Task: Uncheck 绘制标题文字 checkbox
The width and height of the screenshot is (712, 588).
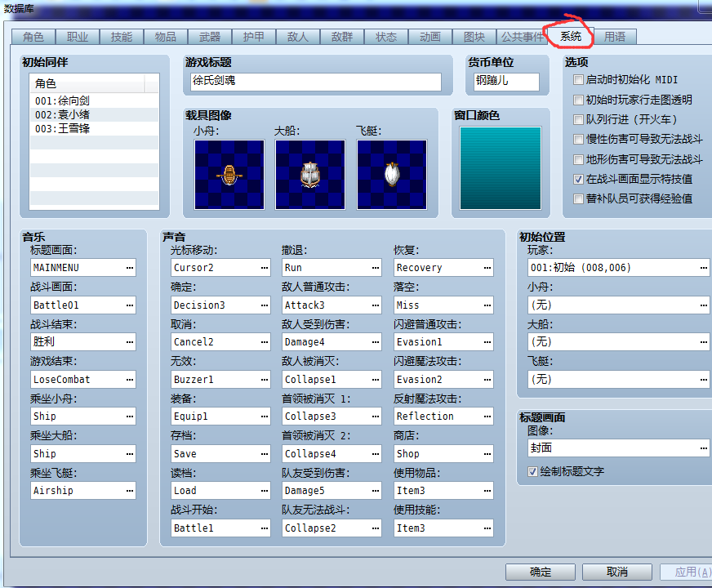Action: tap(533, 471)
